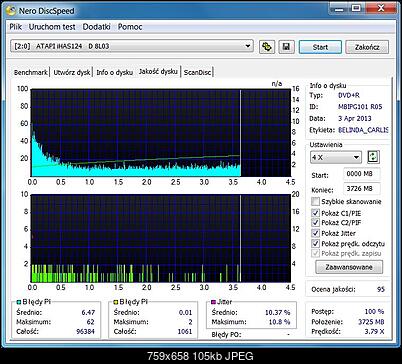Uncheck Pokaż Jitter checkbox
The width and height of the screenshot is (402, 364).
pos(315,233)
